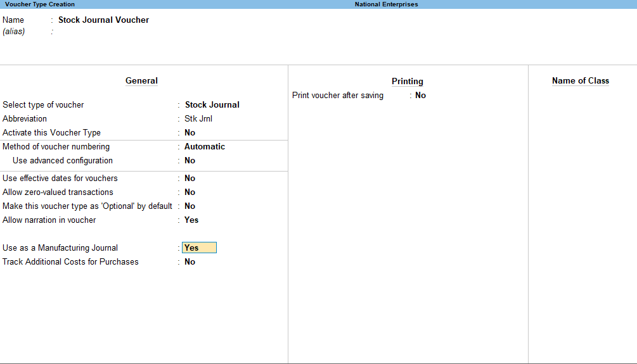637x364 pixels.
Task: Click 'Method of voucher numbering' label
Action: pyautogui.click(x=56, y=146)
